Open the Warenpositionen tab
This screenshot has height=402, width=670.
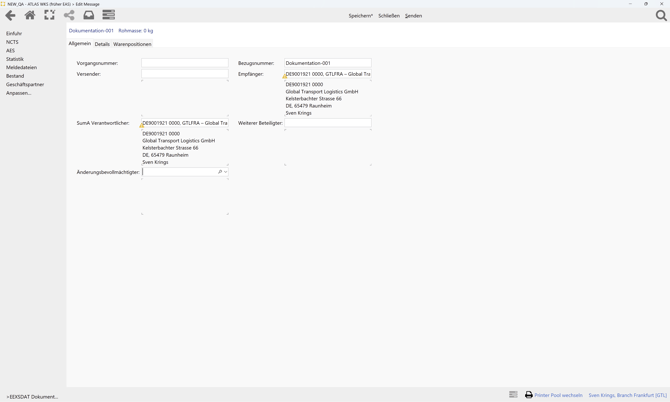132,44
